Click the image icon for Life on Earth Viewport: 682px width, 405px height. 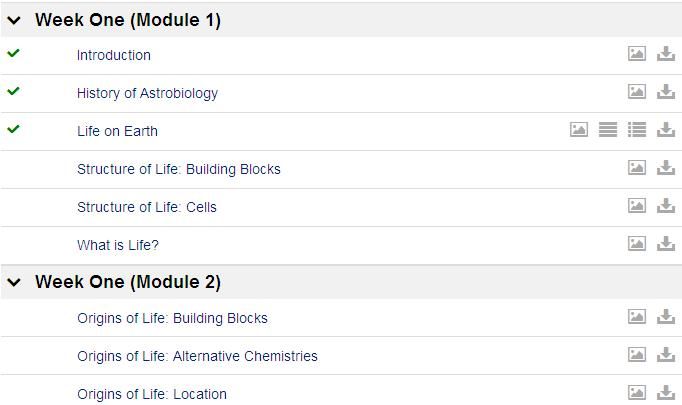579,130
